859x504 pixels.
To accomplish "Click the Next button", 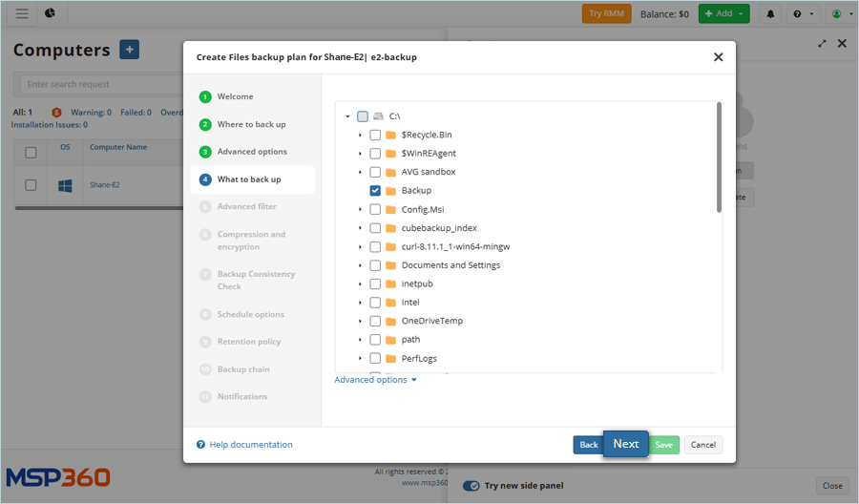I will click(625, 444).
